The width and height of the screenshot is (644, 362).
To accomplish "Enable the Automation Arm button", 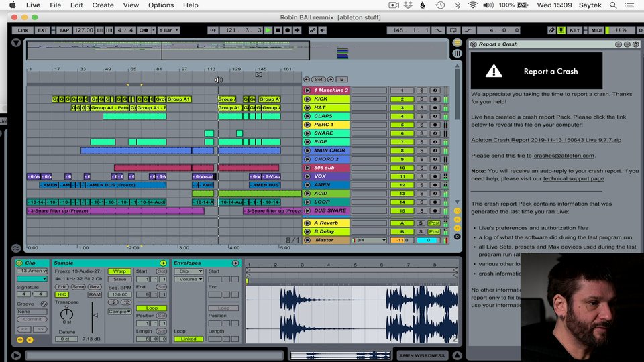I will tap(313, 30).
